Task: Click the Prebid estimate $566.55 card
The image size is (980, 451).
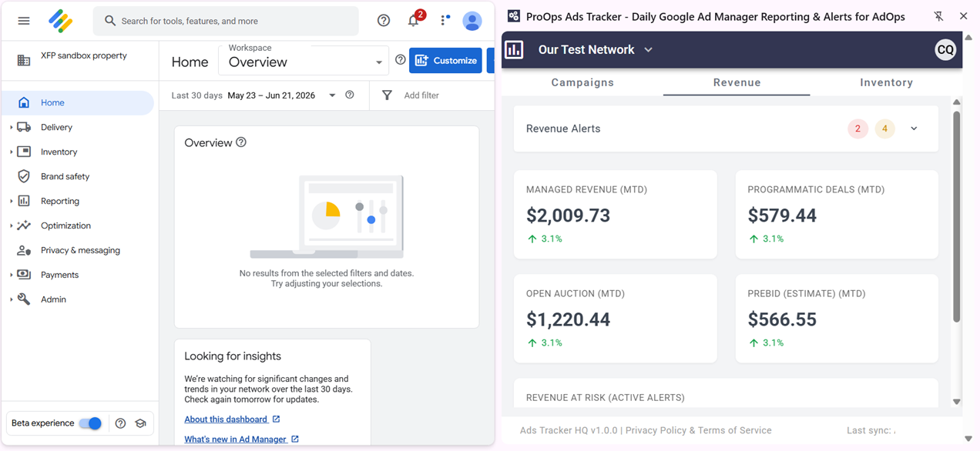Action: (837, 319)
